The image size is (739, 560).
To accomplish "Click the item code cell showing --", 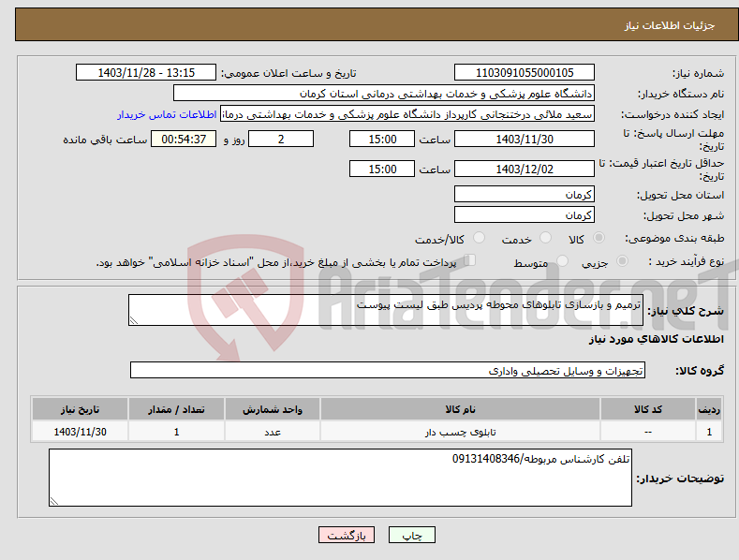I will [647, 432].
